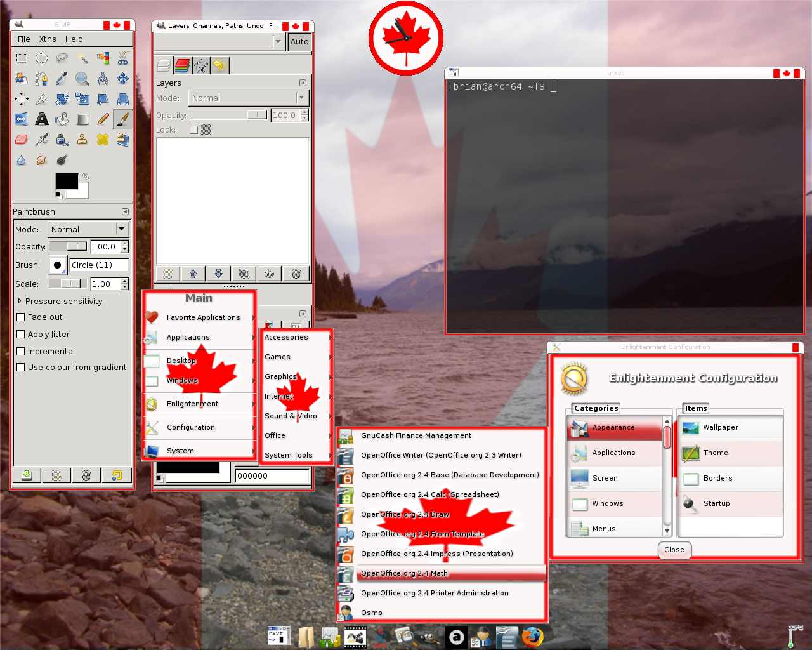
Task: Select the Scale tool
Action: [82, 99]
